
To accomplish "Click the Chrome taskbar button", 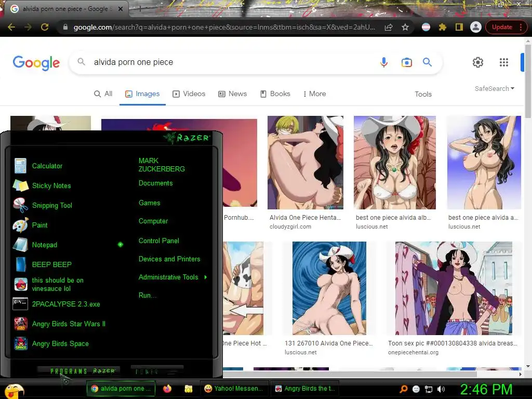I will tap(121, 389).
